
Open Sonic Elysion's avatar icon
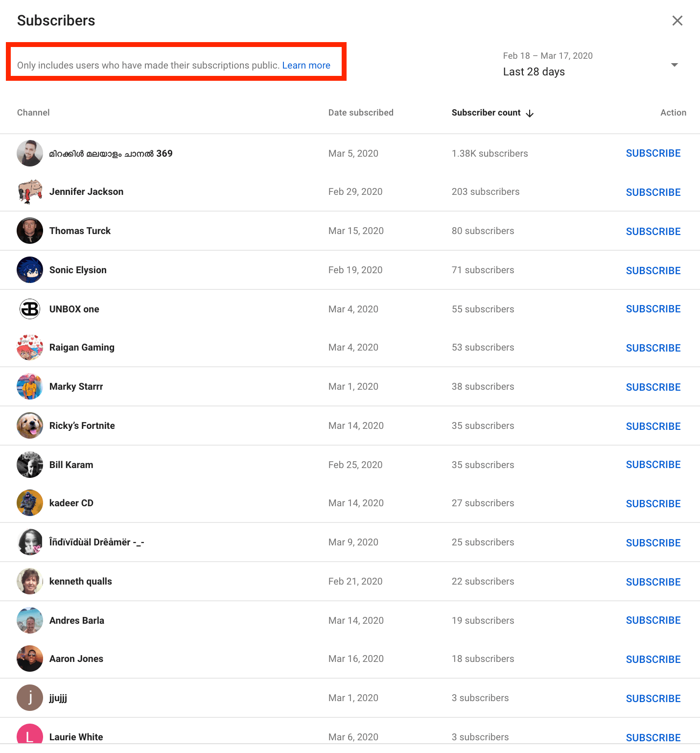click(x=30, y=270)
